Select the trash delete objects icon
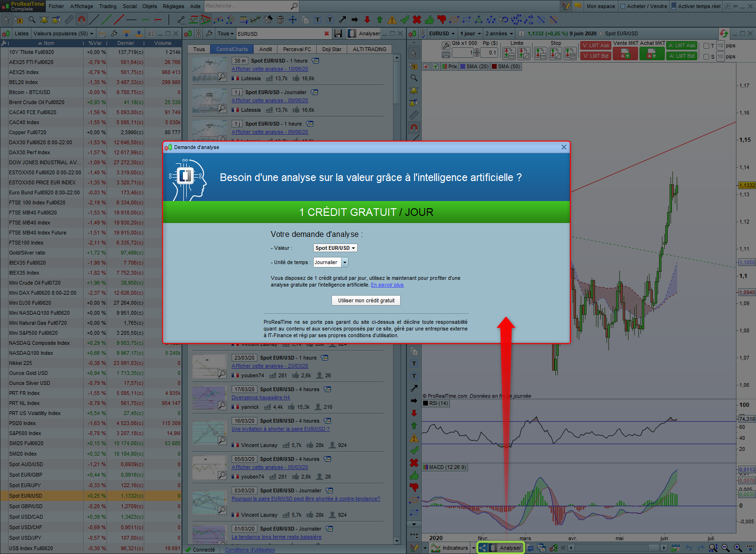 pos(280,20)
